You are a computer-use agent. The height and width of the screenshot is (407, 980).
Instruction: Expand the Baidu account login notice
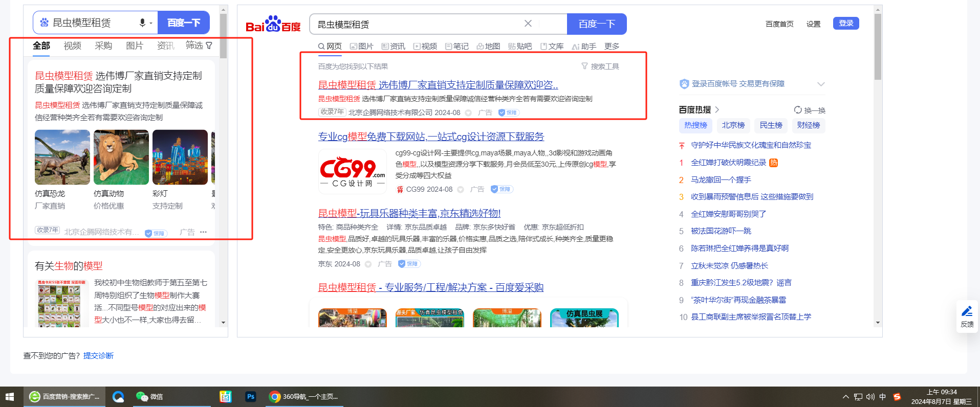pyautogui.click(x=821, y=84)
